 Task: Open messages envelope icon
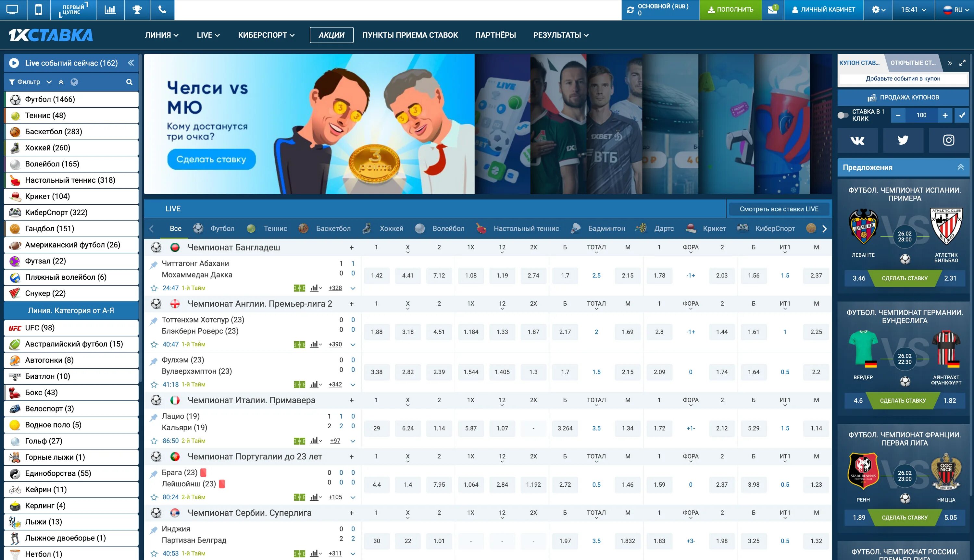point(772,10)
